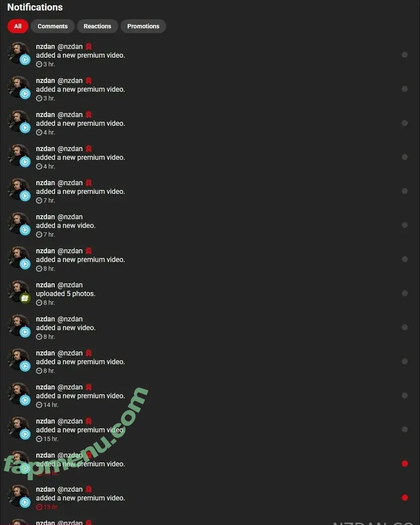The height and width of the screenshot is (525, 420).
Task: Click the red unread dot on second-lowest visible notification
Action: tap(404, 464)
